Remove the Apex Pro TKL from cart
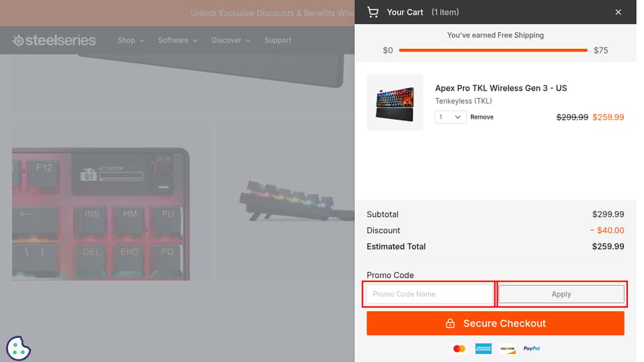644x362 pixels. (482, 117)
